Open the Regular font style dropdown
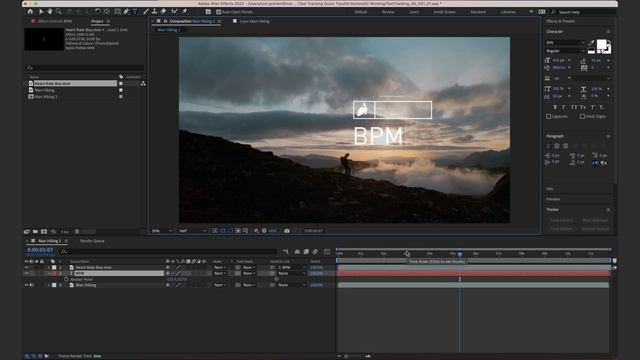 pyautogui.click(x=565, y=51)
